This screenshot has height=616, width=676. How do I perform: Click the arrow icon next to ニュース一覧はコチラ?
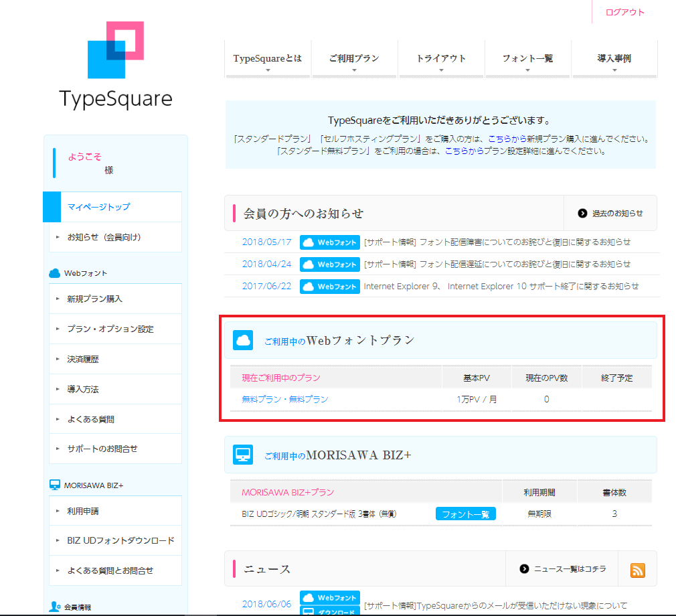(x=524, y=569)
